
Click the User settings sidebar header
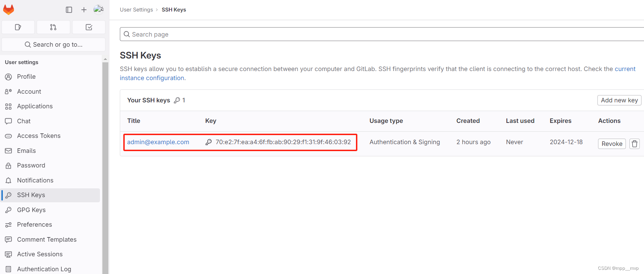pyautogui.click(x=22, y=62)
